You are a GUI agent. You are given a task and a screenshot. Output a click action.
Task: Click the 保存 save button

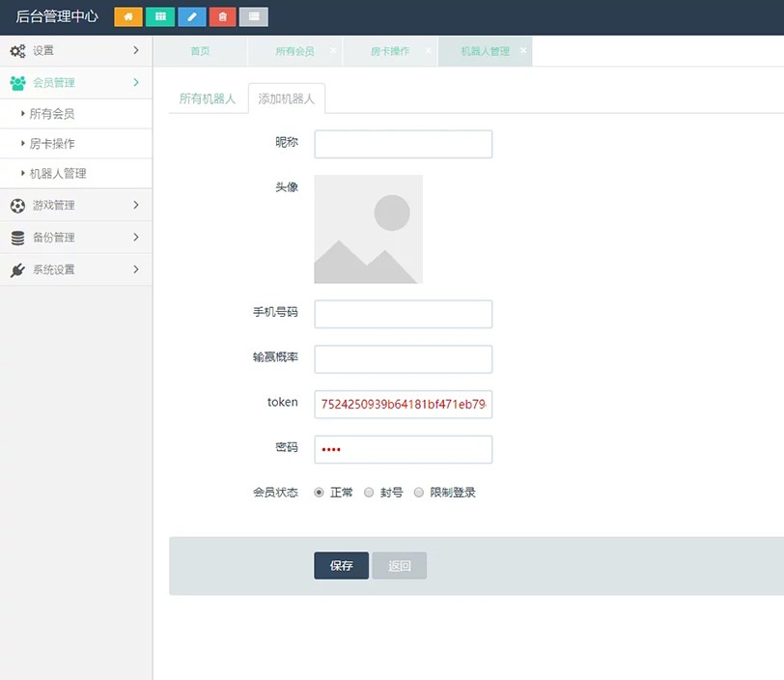click(340, 567)
